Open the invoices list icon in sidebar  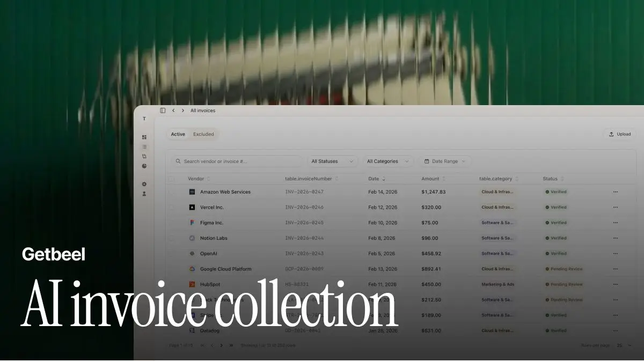pyautogui.click(x=144, y=147)
